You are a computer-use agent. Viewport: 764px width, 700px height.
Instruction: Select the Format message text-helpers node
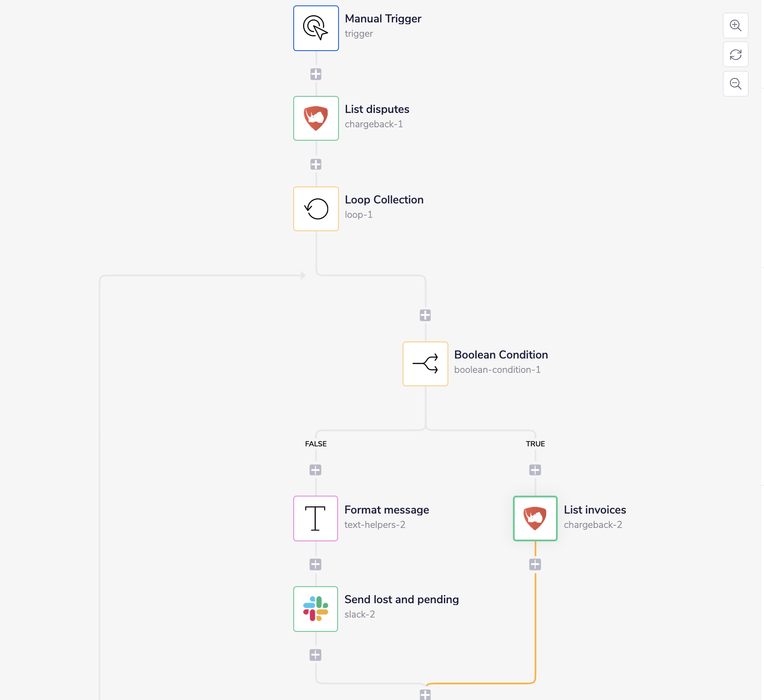315,519
